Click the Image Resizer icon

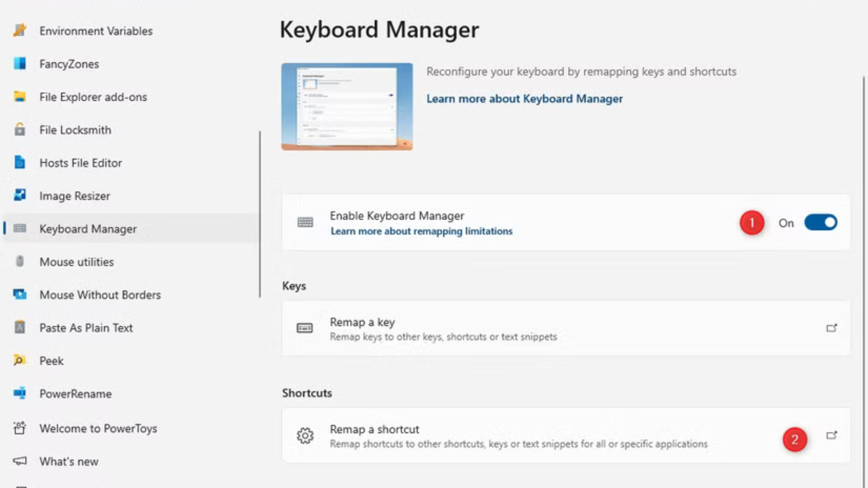click(x=20, y=196)
